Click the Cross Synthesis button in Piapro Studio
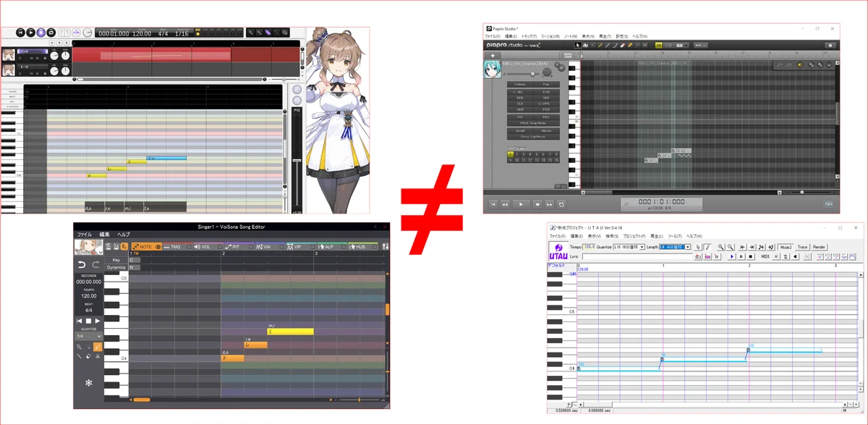The image size is (868, 425). click(533, 137)
